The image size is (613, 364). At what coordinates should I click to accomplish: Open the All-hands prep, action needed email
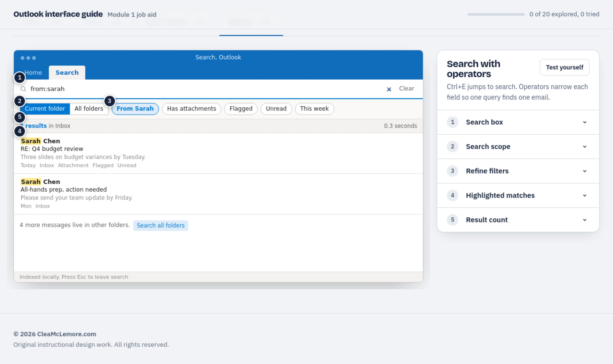[x=218, y=194]
